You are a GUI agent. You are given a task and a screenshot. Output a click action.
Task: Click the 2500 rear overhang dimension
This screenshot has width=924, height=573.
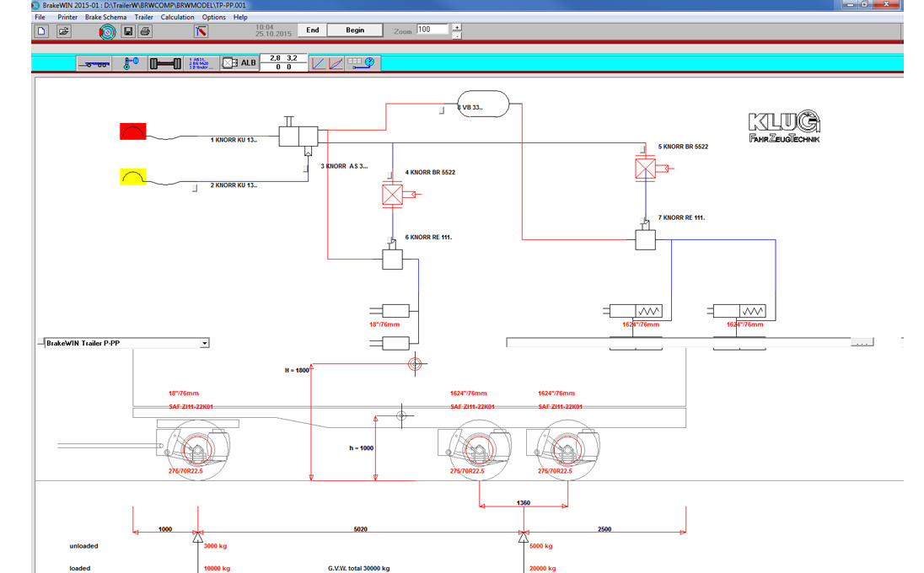tap(604, 529)
